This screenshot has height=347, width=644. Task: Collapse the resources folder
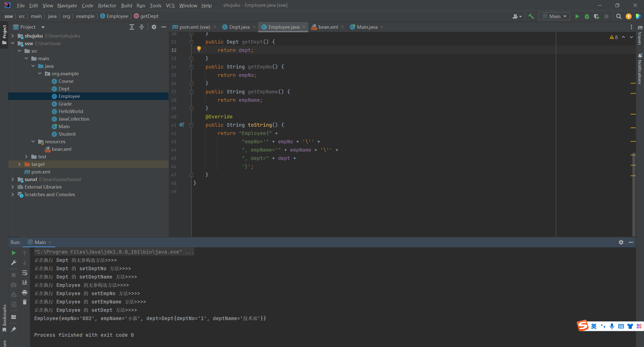click(33, 142)
